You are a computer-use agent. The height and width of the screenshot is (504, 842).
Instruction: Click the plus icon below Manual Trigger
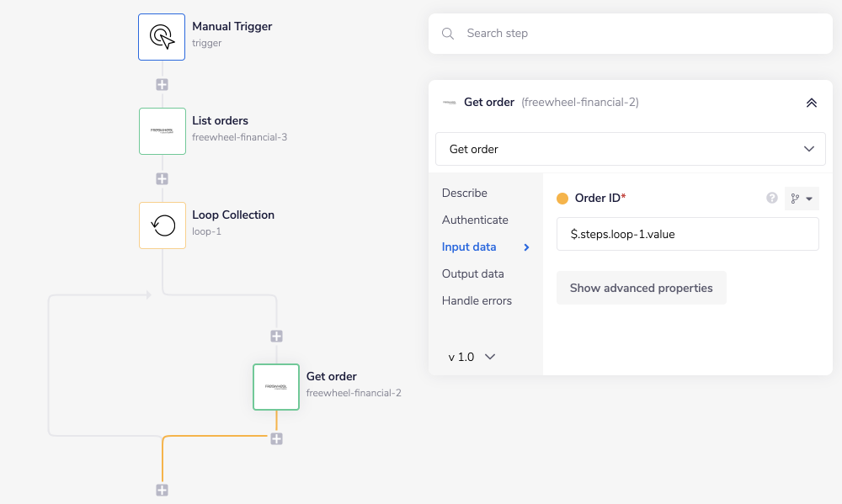click(x=162, y=84)
